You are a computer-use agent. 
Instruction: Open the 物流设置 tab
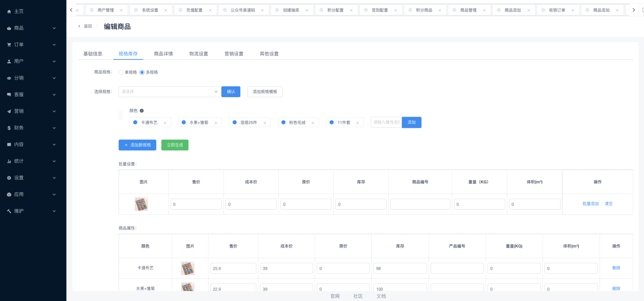point(199,54)
